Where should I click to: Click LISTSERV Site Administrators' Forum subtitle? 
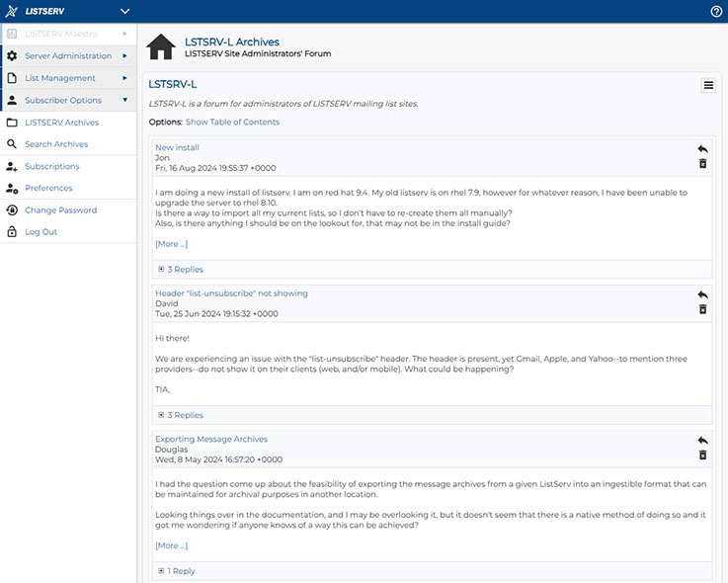tap(258, 54)
